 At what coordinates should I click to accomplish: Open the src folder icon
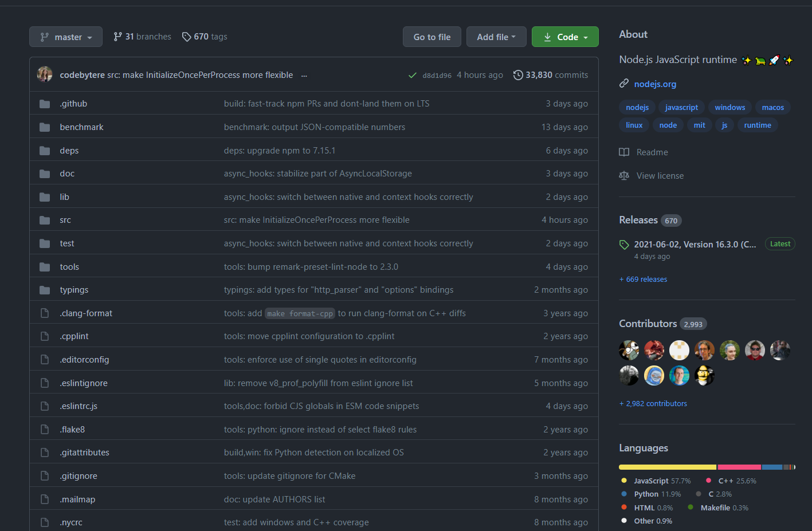[x=45, y=220]
